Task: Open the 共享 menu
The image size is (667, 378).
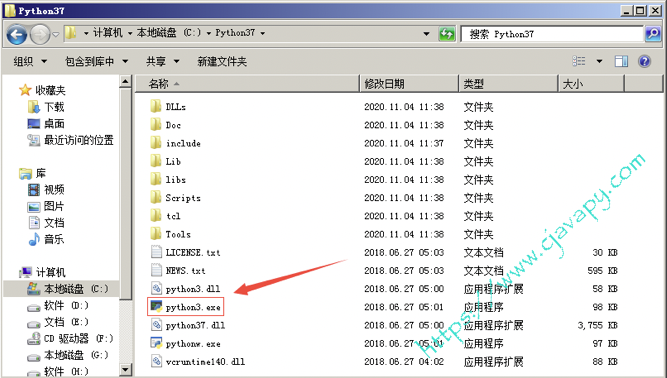Action: (162, 62)
